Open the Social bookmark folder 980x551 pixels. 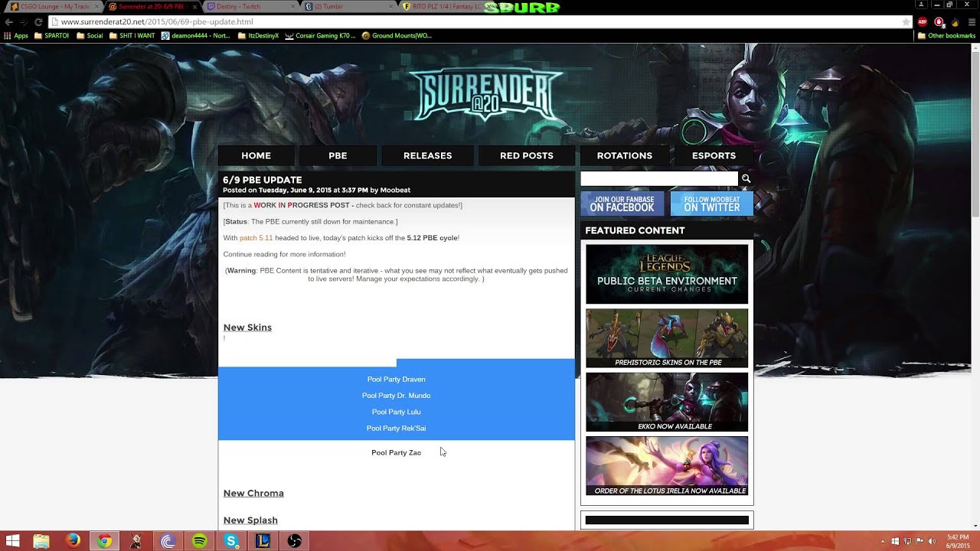[x=90, y=36]
